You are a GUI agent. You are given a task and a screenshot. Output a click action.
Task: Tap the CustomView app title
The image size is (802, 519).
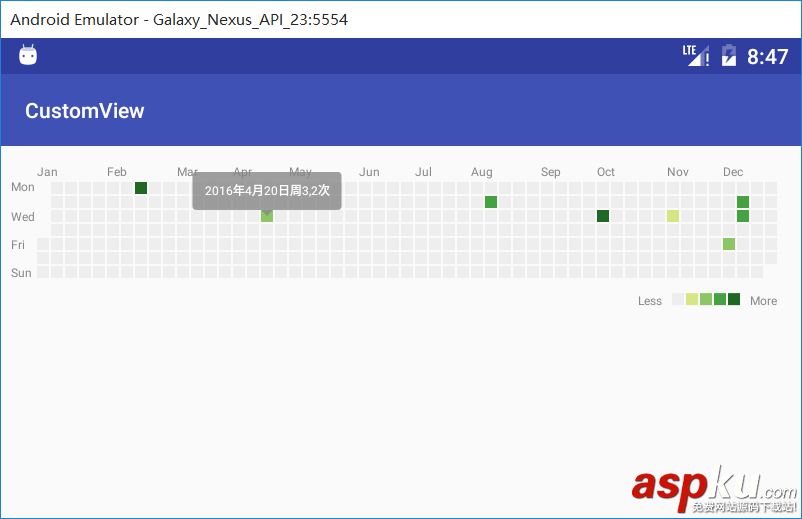pos(85,111)
